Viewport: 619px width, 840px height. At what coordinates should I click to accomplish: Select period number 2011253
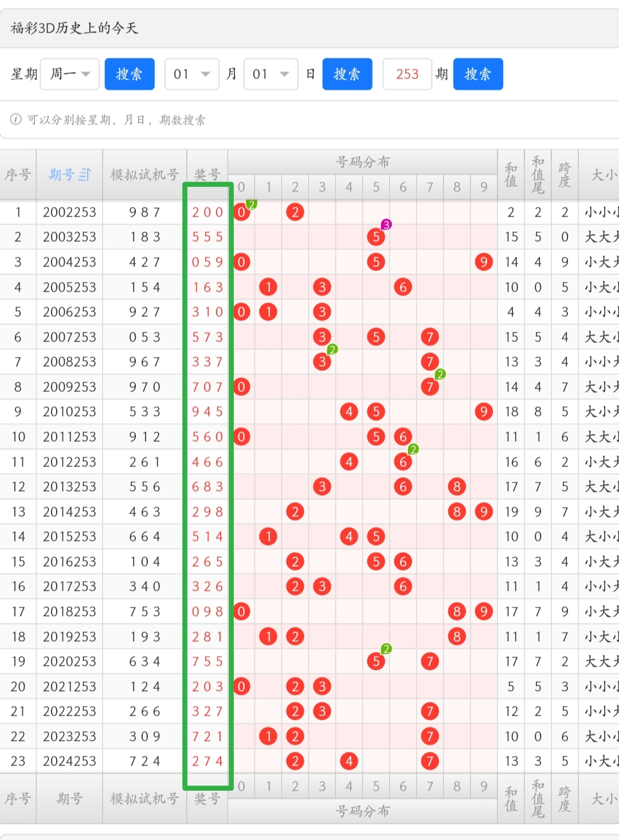(69, 437)
